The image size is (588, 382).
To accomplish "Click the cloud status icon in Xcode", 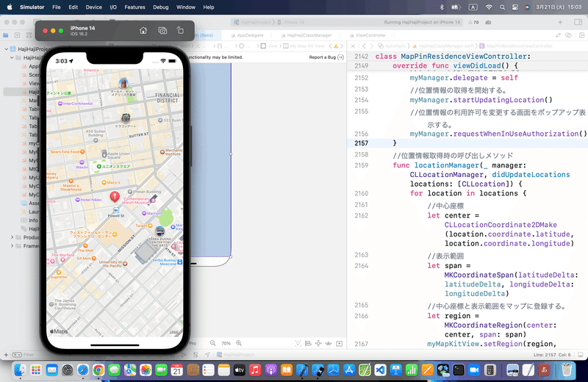I will click(x=488, y=22).
